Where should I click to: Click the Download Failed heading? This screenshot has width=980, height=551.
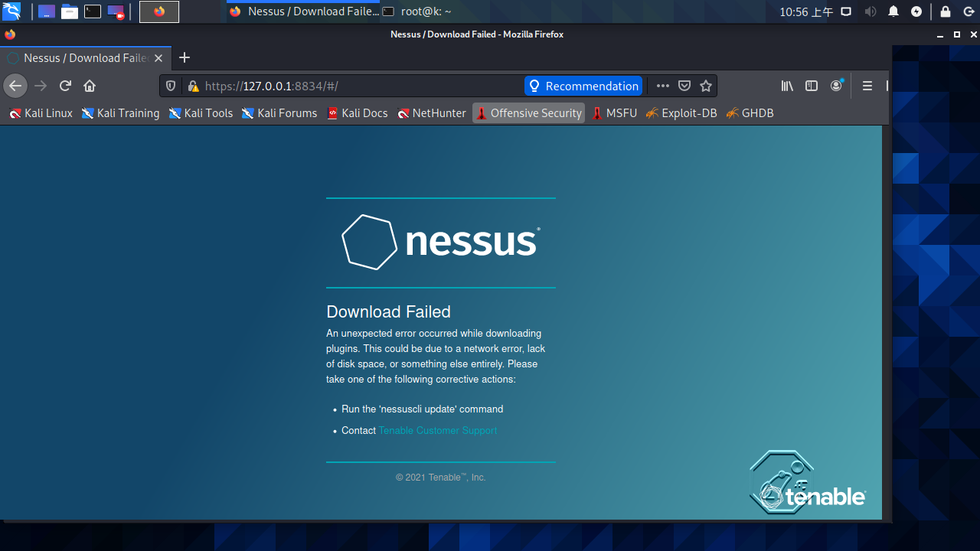(x=388, y=311)
